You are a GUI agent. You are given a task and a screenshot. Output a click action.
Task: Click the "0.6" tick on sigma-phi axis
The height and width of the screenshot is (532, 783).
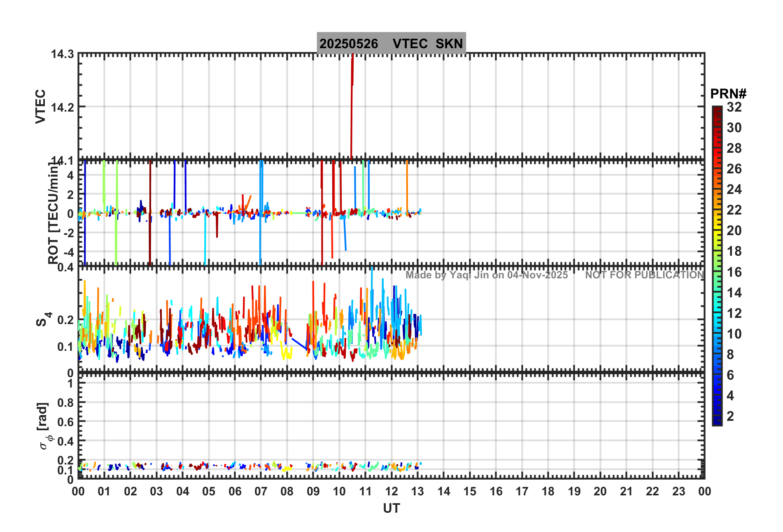click(65, 422)
